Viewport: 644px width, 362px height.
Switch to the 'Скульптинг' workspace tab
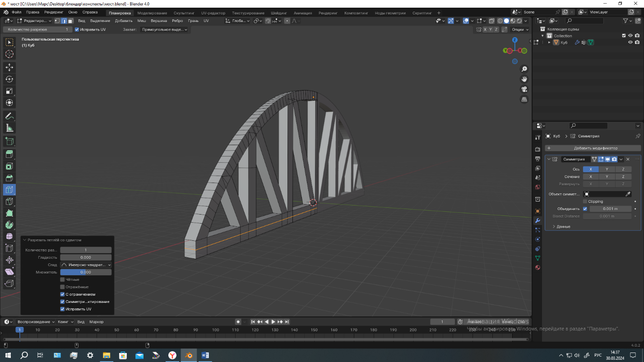coord(184,13)
